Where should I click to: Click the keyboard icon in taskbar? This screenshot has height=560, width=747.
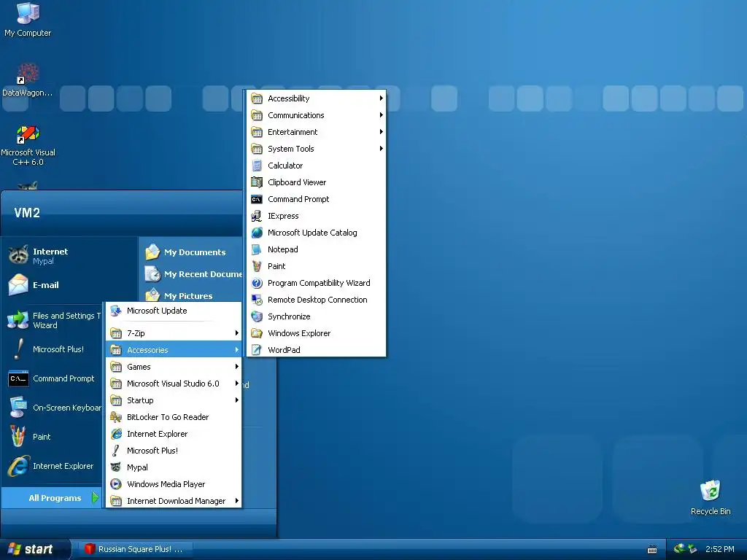pyautogui.click(x=652, y=550)
